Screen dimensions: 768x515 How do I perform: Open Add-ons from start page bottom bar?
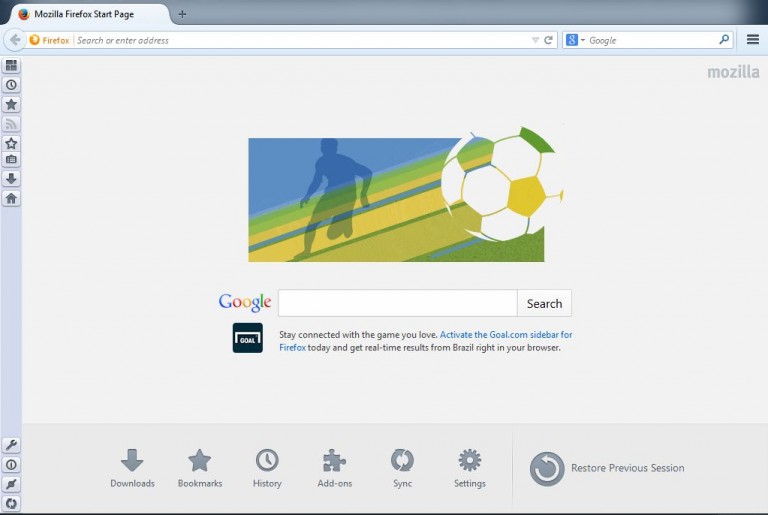click(335, 468)
